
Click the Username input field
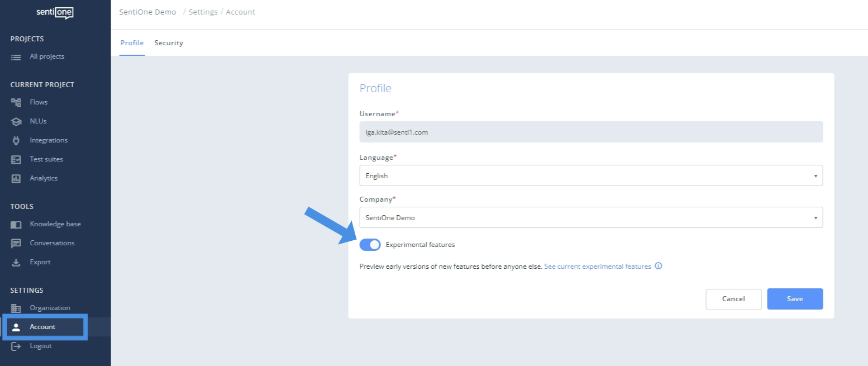click(591, 132)
